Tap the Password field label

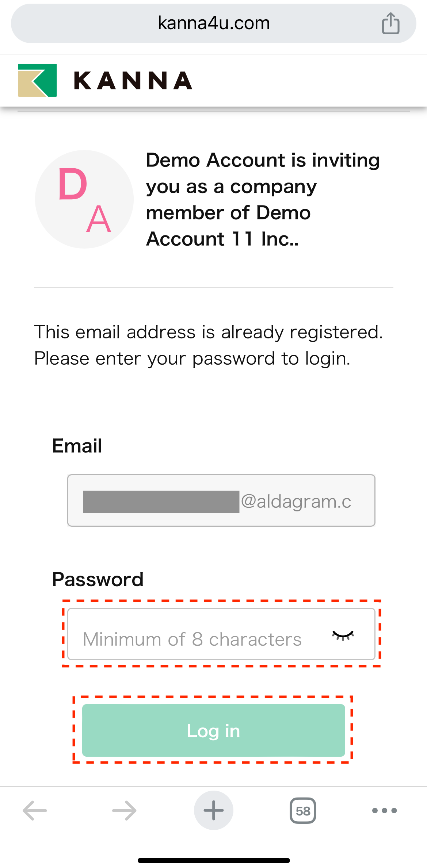[98, 579]
